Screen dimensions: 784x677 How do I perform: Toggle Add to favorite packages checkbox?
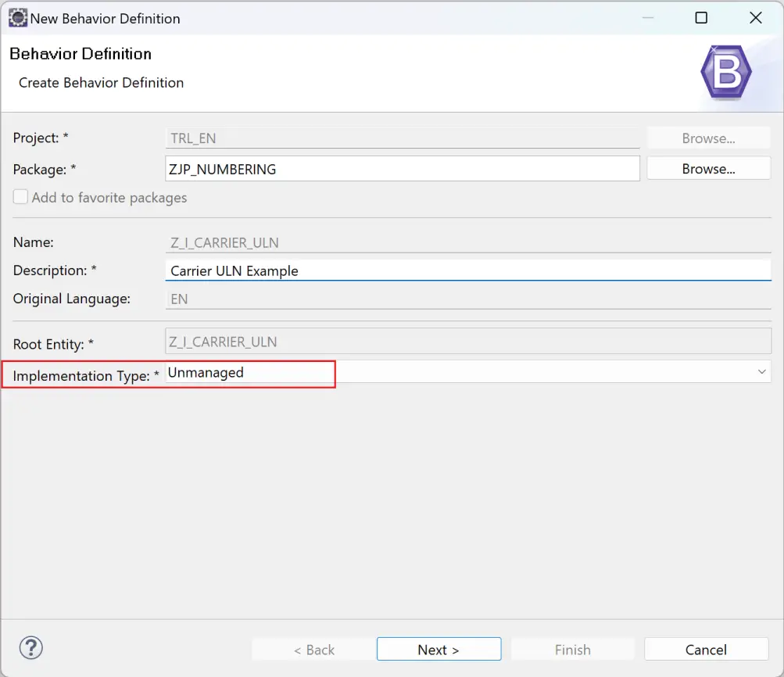pyautogui.click(x=20, y=197)
